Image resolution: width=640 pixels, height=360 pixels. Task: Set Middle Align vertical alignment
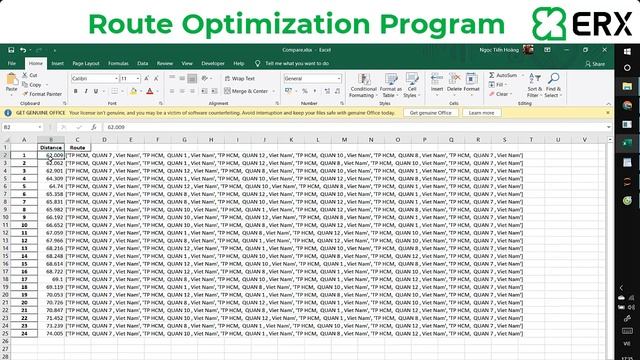click(x=182, y=78)
